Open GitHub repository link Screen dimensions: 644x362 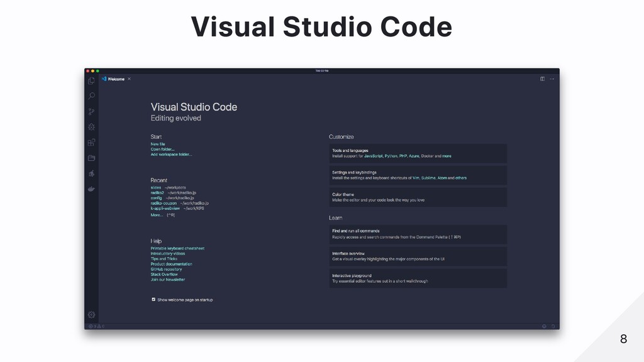166,269
